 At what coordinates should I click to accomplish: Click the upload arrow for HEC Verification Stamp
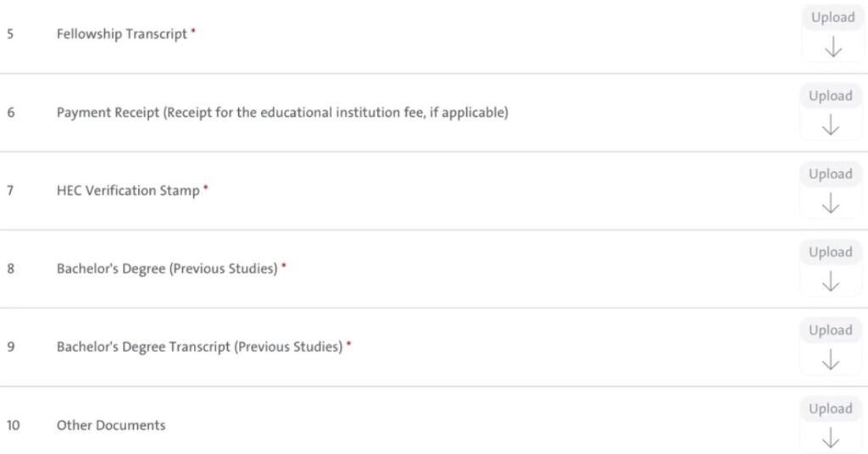(831, 204)
